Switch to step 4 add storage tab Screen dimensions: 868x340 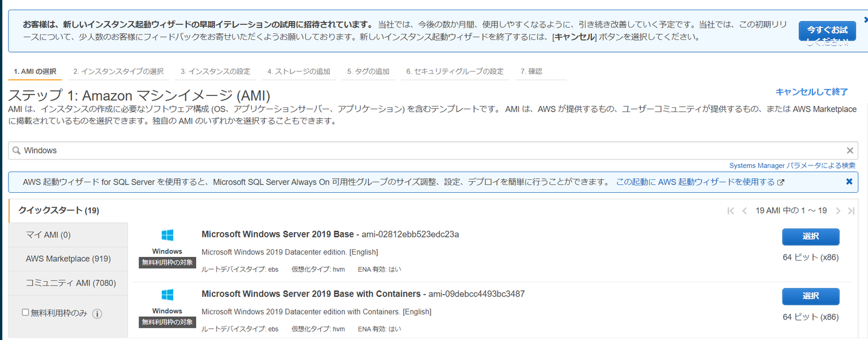click(299, 72)
